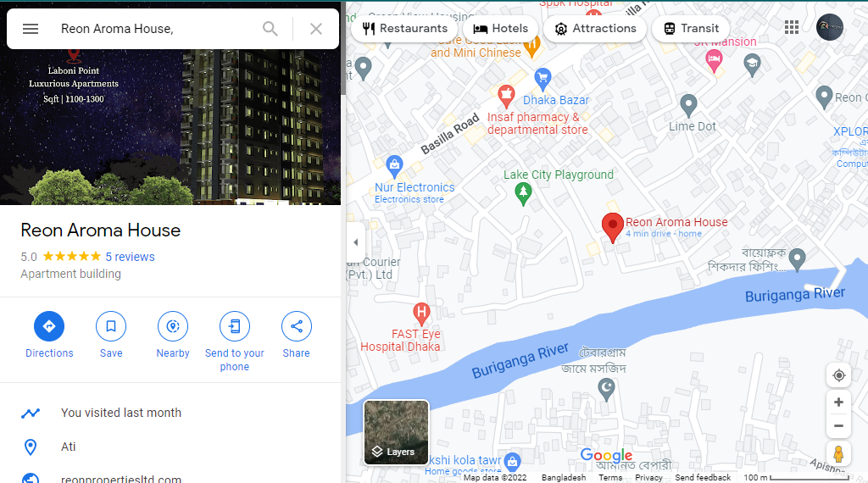Click the Dhaka Bazar label

click(556, 100)
